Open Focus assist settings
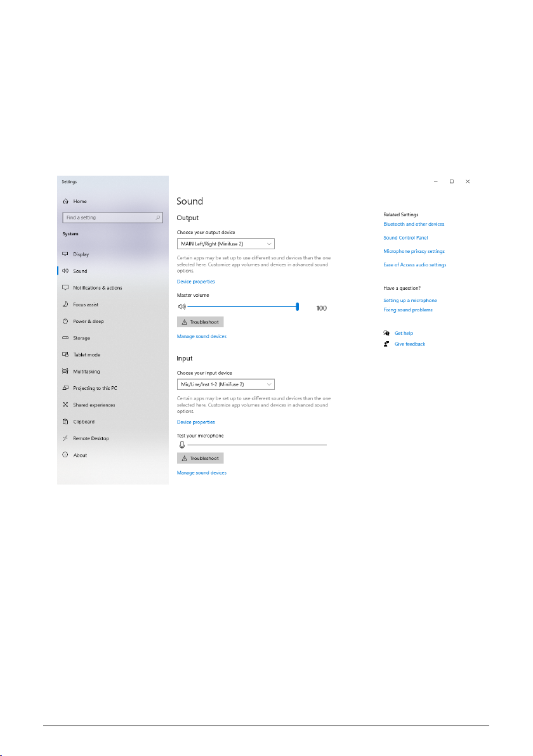Image resolution: width=533 pixels, height=756 pixels. (x=86, y=304)
